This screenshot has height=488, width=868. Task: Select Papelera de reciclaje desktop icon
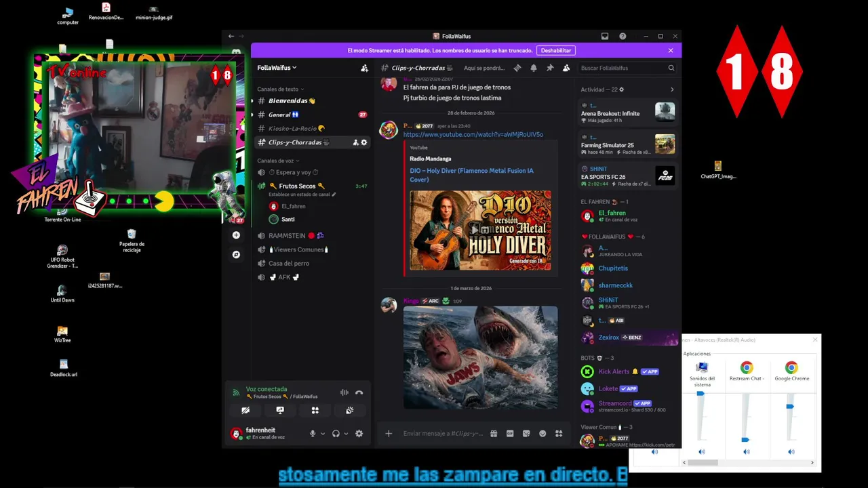[x=132, y=241]
